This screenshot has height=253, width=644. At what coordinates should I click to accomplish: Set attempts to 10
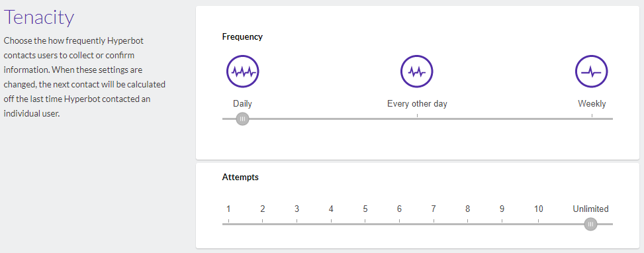[539, 209]
